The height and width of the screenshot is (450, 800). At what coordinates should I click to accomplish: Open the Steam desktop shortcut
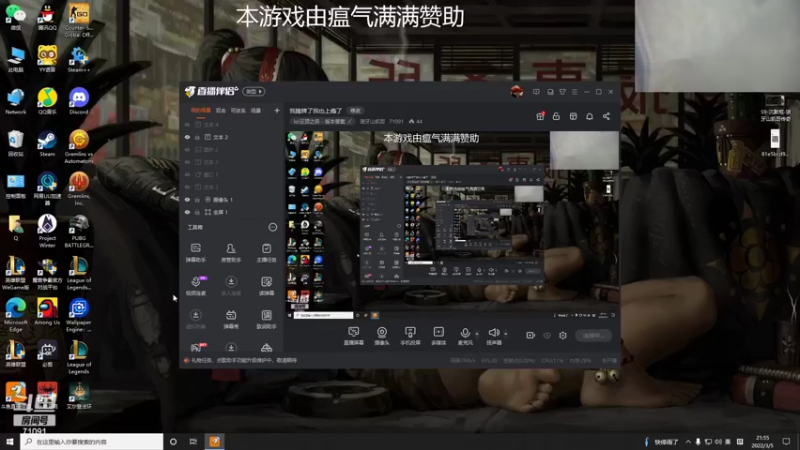click(x=47, y=143)
